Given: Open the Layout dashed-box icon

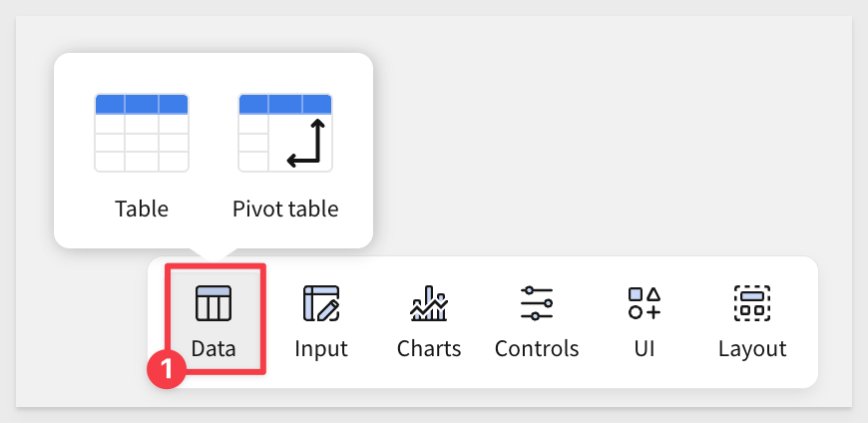Looking at the screenshot, I should (752, 303).
